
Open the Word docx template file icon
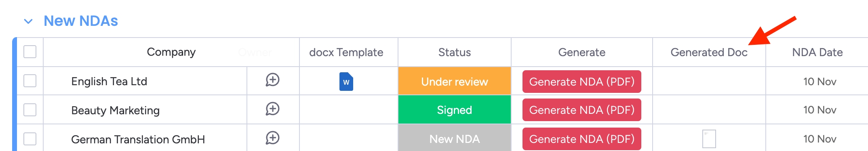(346, 82)
